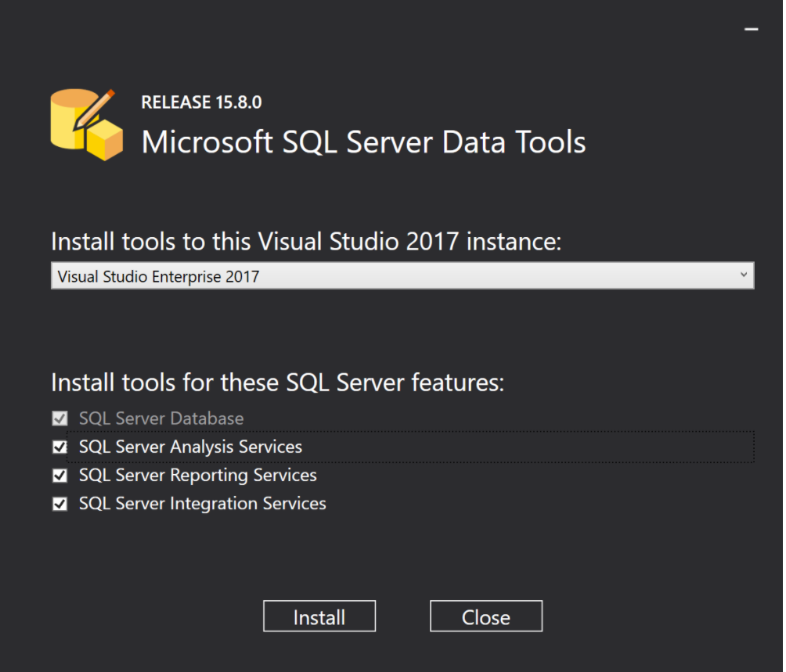The image size is (786, 672).
Task: Toggle SQL Server Integration Services off
Action: (x=59, y=503)
